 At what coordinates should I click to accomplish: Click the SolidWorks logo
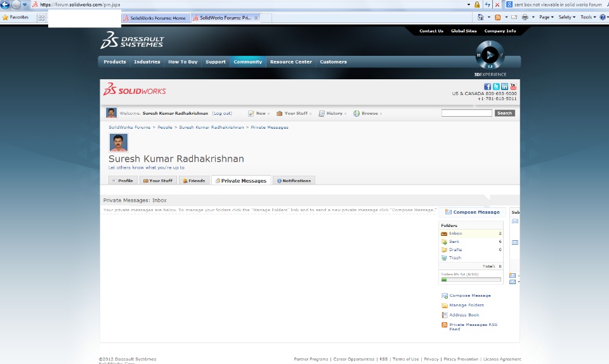pos(134,89)
